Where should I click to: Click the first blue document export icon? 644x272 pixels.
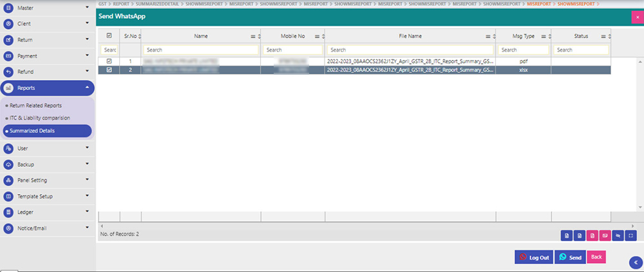tap(567, 235)
